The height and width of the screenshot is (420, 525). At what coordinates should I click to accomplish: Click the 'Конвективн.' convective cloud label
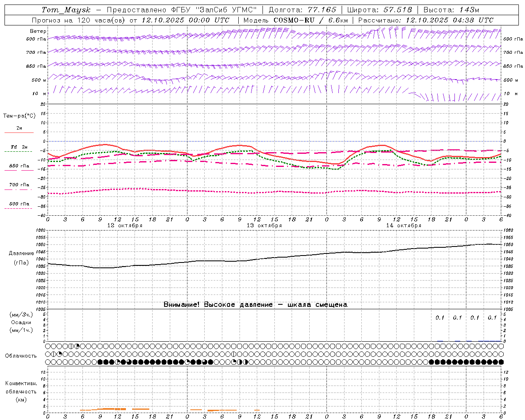click(21, 383)
